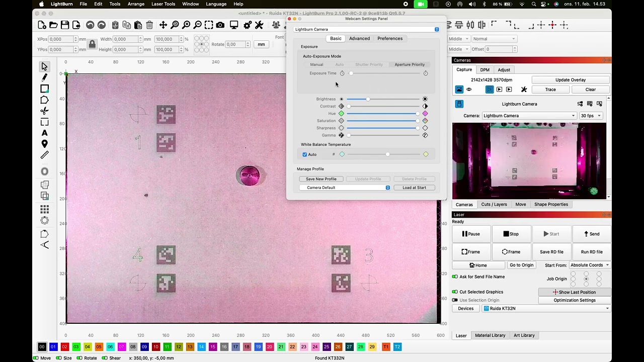Open the Grid Array tool
The image size is (644, 362).
[44, 209]
